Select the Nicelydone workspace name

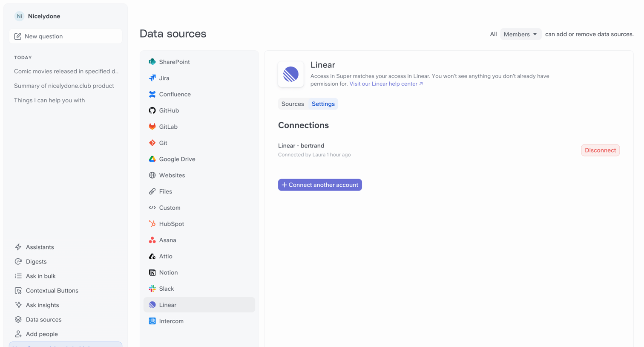44,16
